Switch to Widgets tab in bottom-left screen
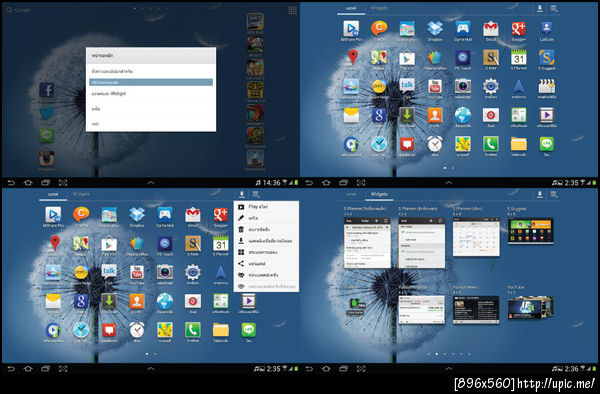This screenshot has width=600, height=394. pos(81,194)
